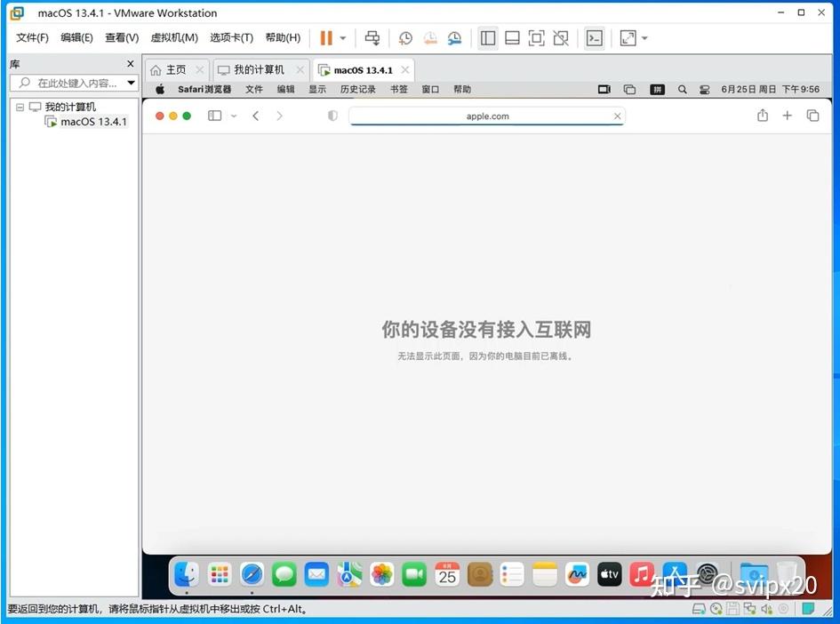Open the snapshot manager with wrench icon
The image size is (840, 624).
click(454, 38)
